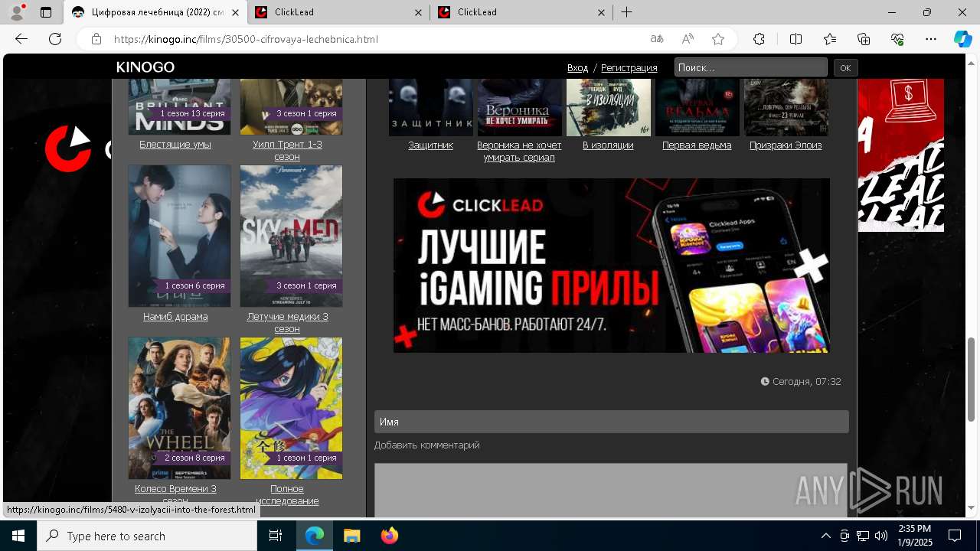Viewport: 980px width, 551px height.
Task: Open the split screen icon
Action: (x=795, y=39)
